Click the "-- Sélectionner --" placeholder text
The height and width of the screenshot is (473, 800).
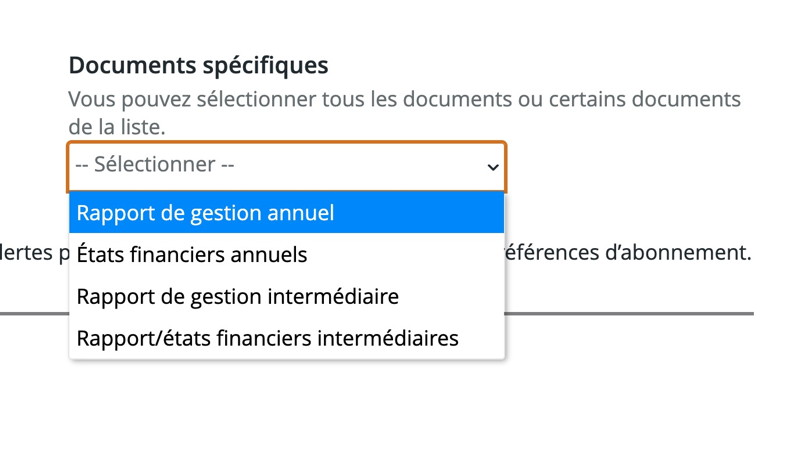(x=154, y=165)
